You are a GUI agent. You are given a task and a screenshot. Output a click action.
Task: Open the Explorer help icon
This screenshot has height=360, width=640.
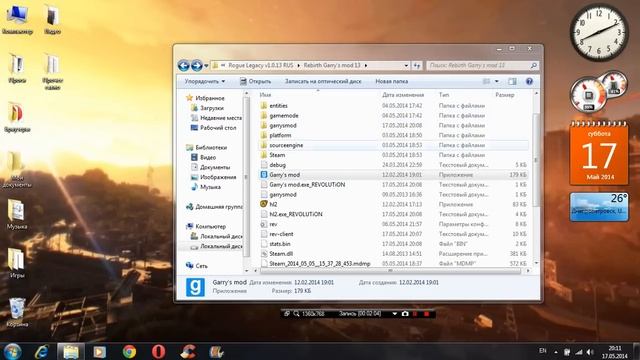529,82
